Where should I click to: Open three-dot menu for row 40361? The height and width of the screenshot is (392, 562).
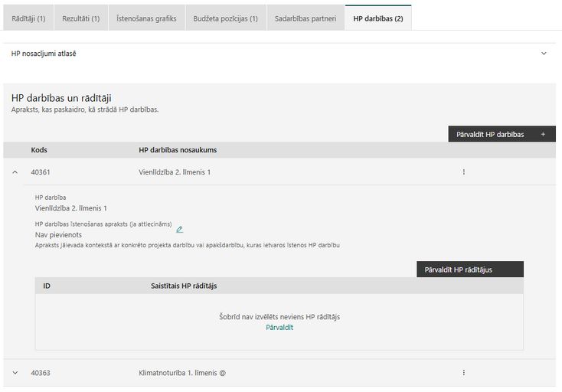[463, 172]
